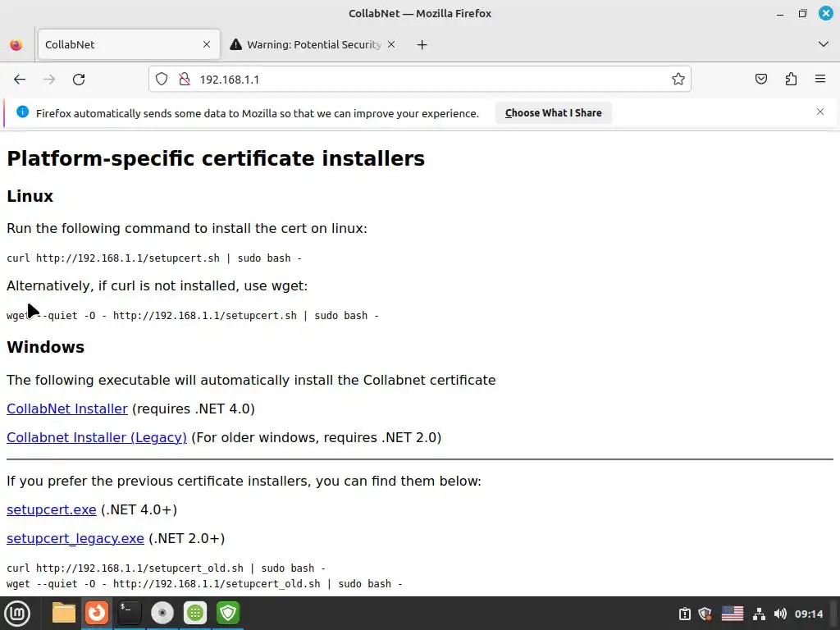840x630 pixels.
Task: Click the info icon in notification bar
Action: (x=22, y=112)
